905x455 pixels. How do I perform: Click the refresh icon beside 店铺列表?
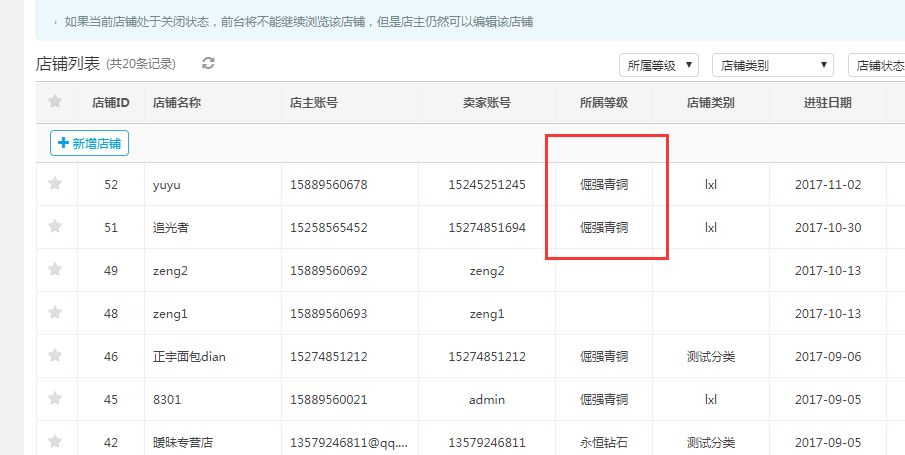coord(208,64)
